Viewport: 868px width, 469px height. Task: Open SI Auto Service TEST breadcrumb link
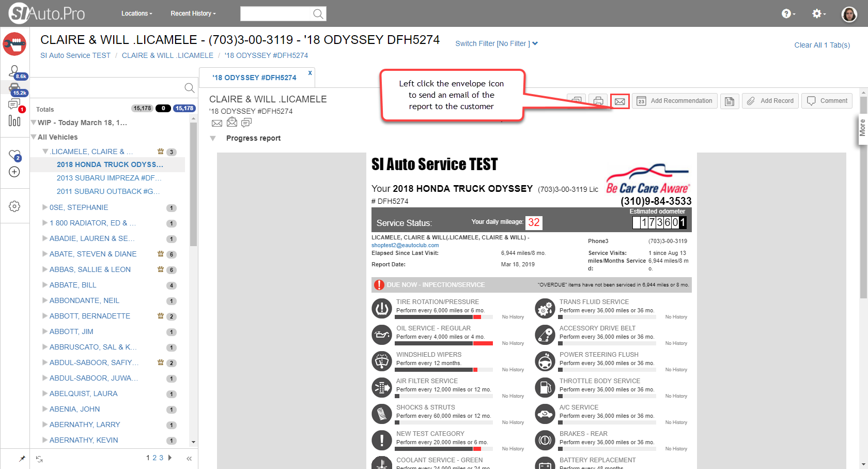click(75, 55)
